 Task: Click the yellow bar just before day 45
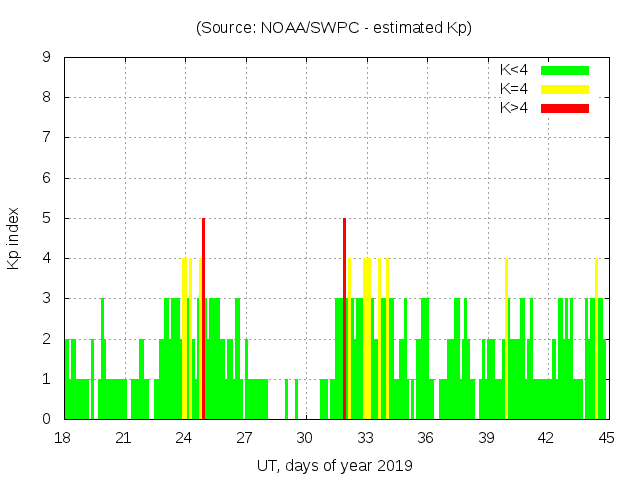596,338
